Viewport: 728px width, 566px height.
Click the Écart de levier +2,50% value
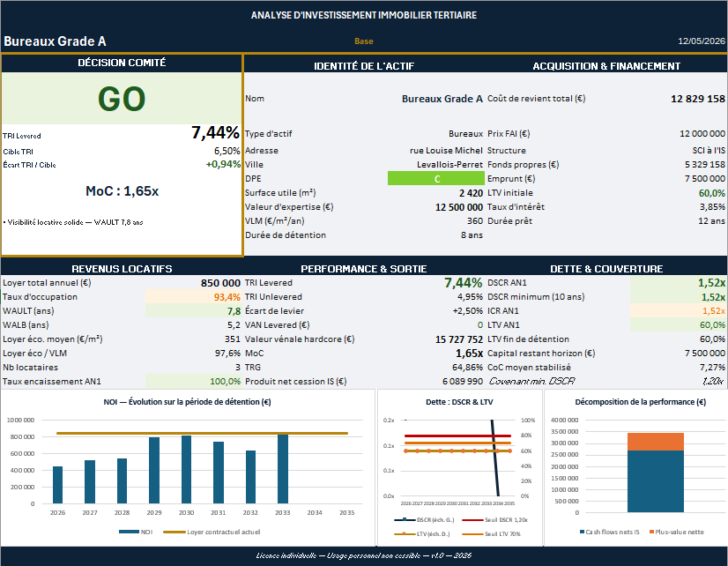coord(467,311)
